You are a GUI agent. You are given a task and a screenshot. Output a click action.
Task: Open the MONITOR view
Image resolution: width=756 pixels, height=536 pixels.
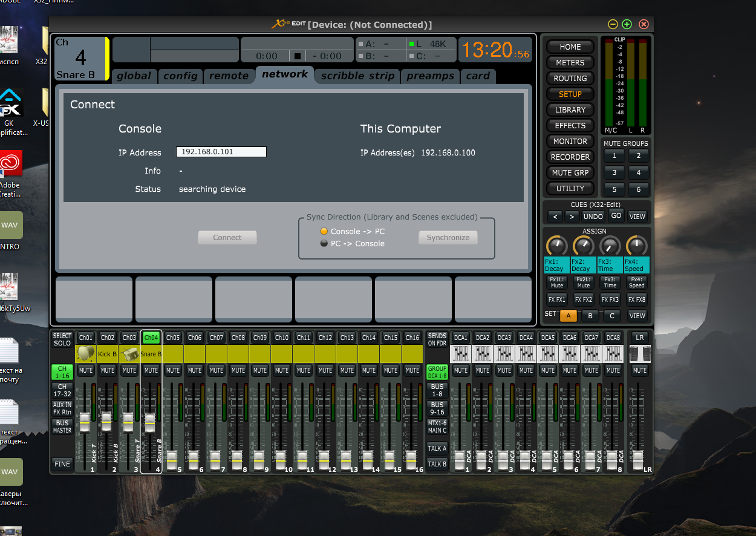570,141
